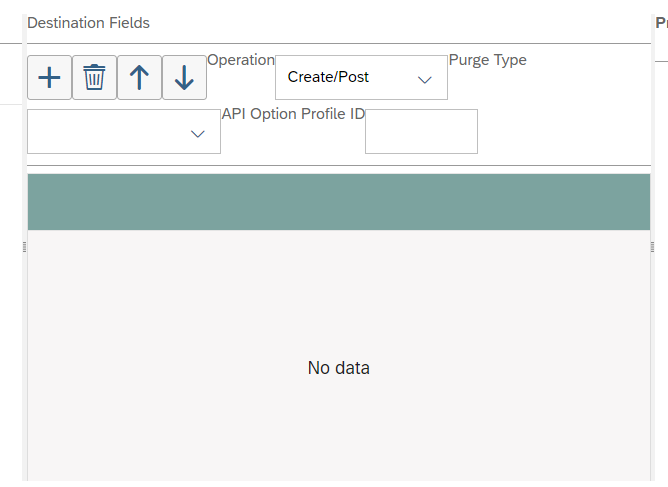Screen dimensions: 668x487
Task: Click the partially visible Pr panel heading
Action: pos(662,23)
